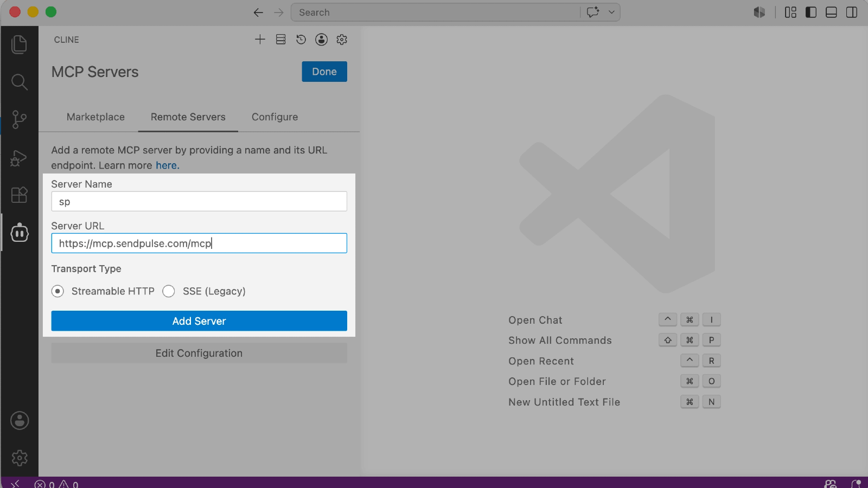Go forward with the right arrow in the title bar
Viewport: 868px width, 488px height.
[279, 12]
